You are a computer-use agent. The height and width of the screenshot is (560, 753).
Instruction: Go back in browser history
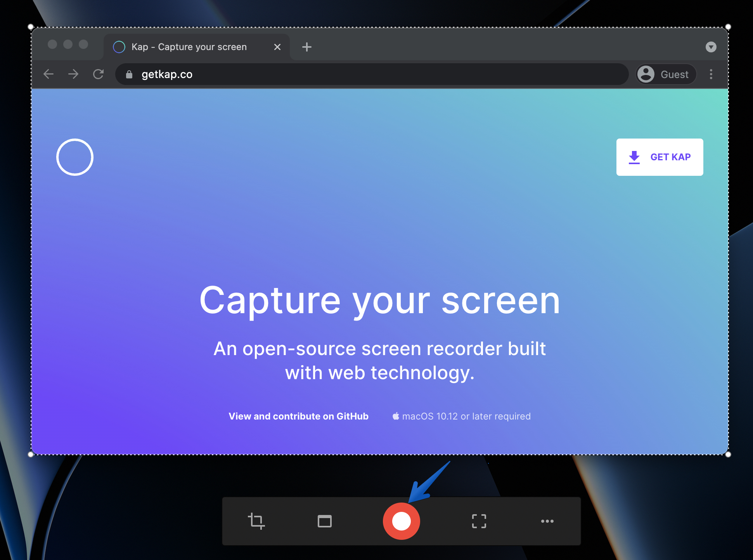48,74
